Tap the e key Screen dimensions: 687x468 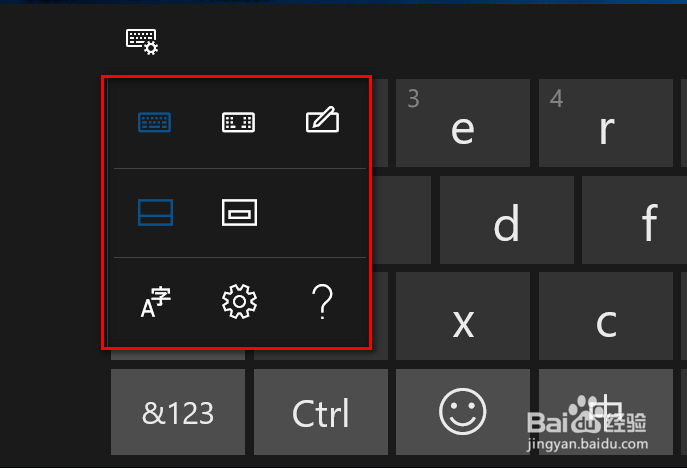point(463,123)
